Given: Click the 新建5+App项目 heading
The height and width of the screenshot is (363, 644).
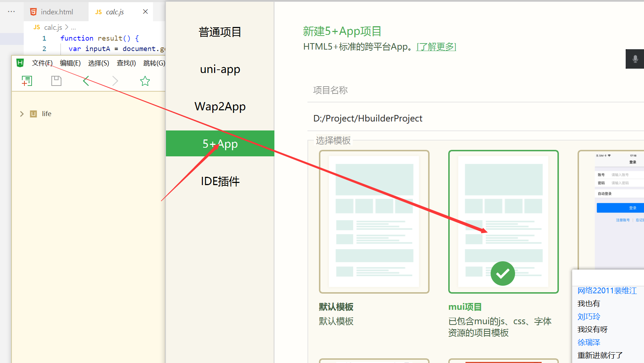Looking at the screenshot, I should point(342,31).
